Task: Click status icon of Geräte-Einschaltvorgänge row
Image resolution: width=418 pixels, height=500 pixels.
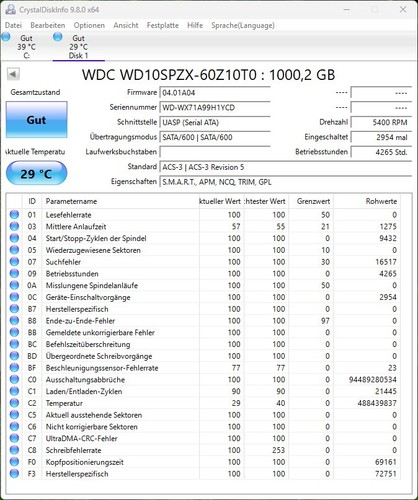Action: point(14,297)
